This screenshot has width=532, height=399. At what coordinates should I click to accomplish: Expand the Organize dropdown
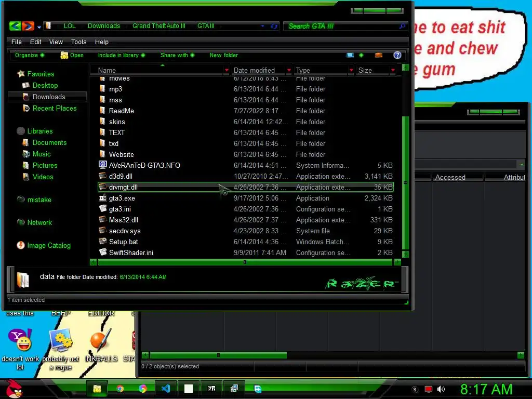pos(30,55)
